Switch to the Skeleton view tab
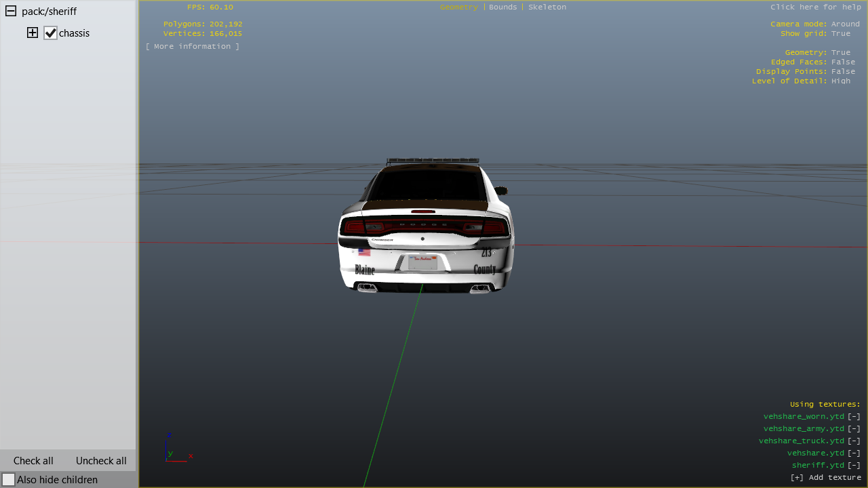This screenshot has height=488, width=868. [x=547, y=7]
